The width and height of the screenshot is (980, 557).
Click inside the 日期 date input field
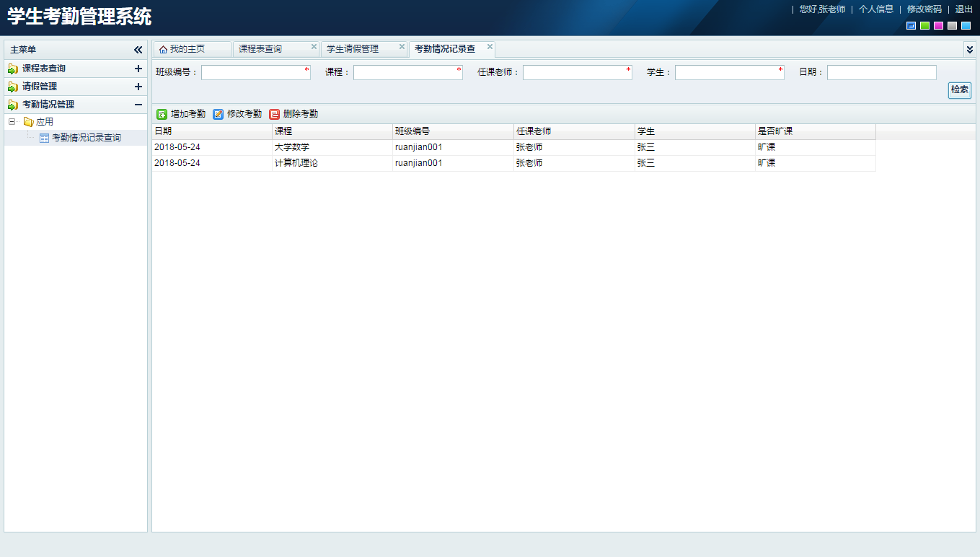coord(881,72)
